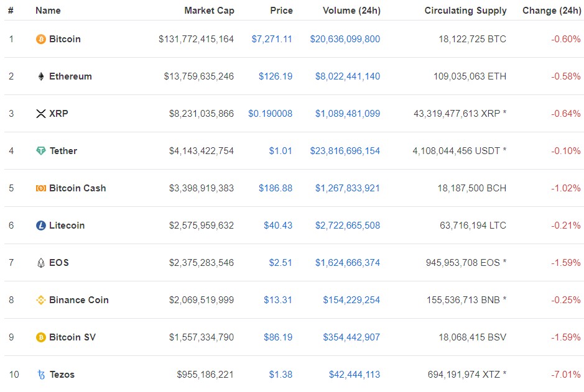Click the Bitcoin SV logo icon

(40, 337)
